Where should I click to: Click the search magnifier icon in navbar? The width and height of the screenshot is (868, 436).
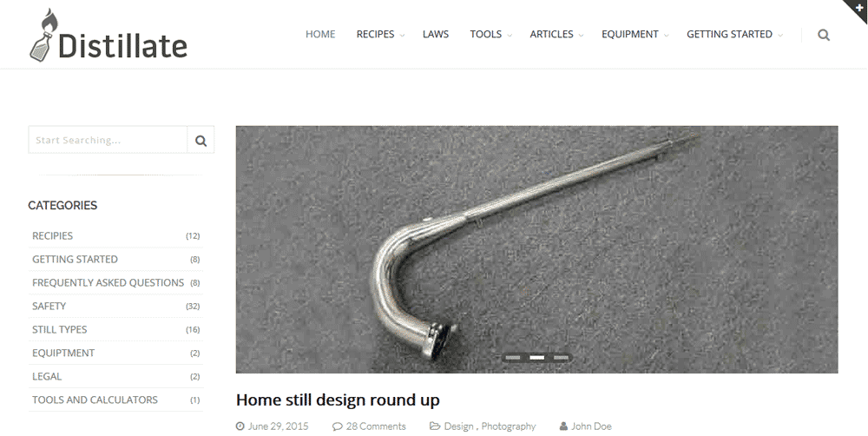click(824, 35)
